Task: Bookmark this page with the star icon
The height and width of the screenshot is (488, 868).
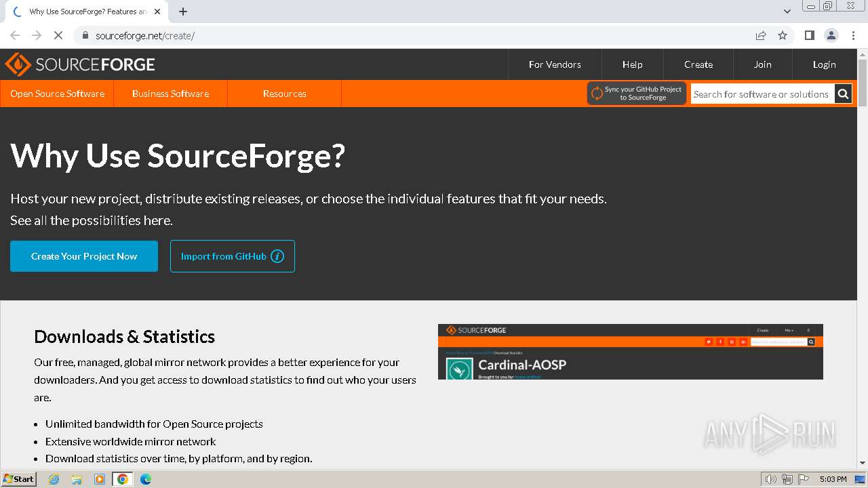Action: click(783, 35)
